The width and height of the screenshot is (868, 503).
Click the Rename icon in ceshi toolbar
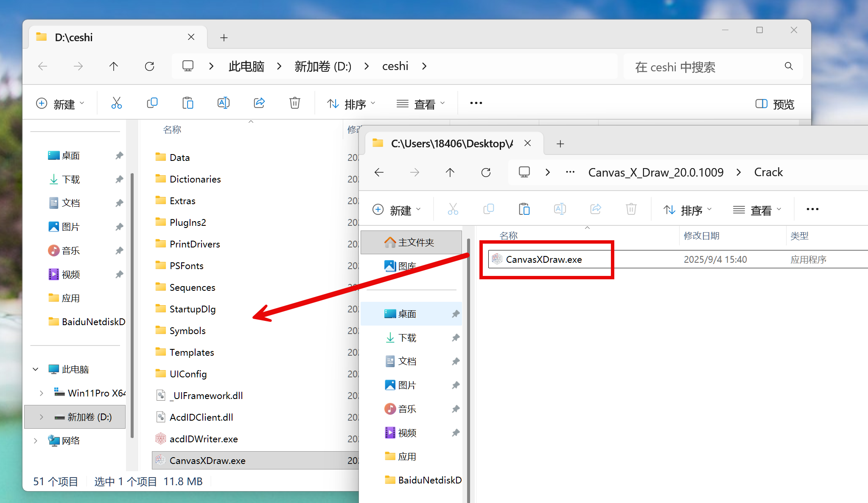coord(223,103)
